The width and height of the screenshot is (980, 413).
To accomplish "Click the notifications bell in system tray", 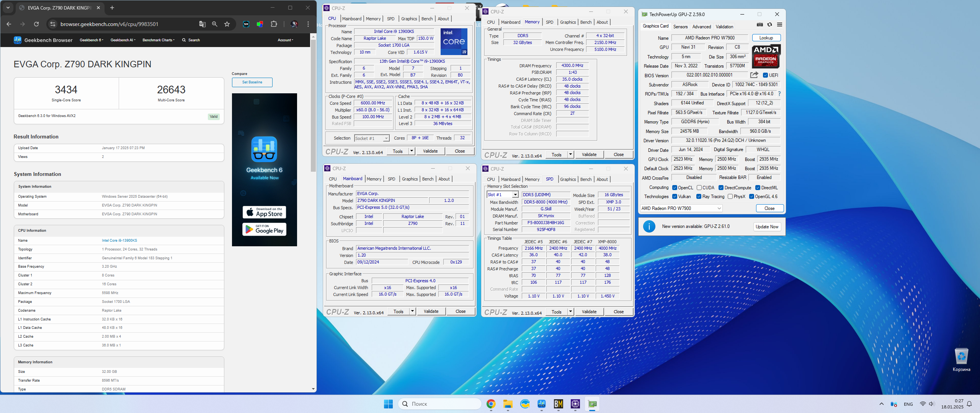I will [969, 404].
